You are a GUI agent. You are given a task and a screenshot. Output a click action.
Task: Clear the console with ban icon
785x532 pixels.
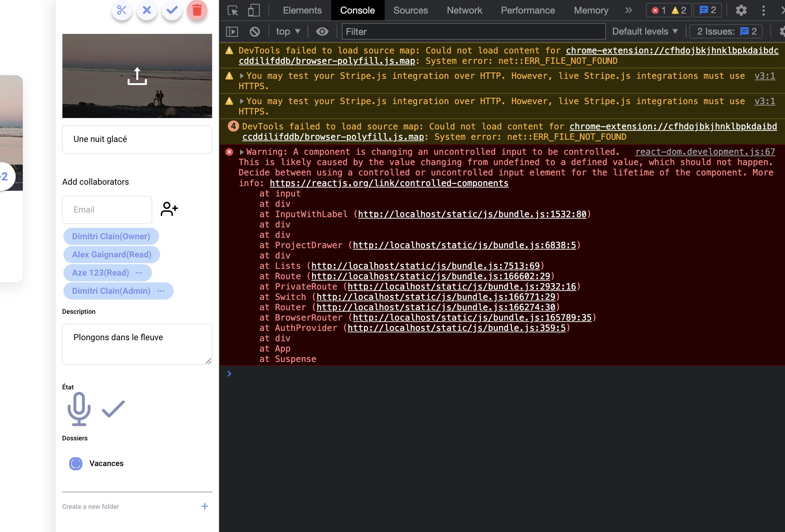tap(255, 32)
